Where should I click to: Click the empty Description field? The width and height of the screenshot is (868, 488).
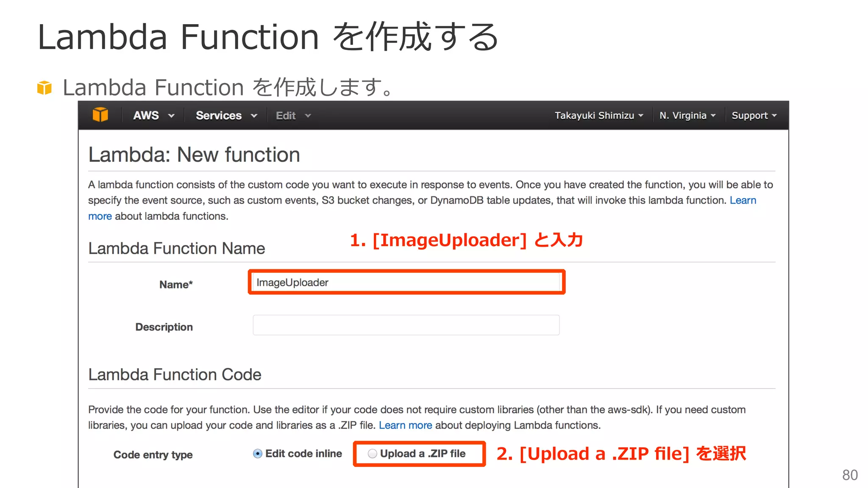tap(406, 325)
